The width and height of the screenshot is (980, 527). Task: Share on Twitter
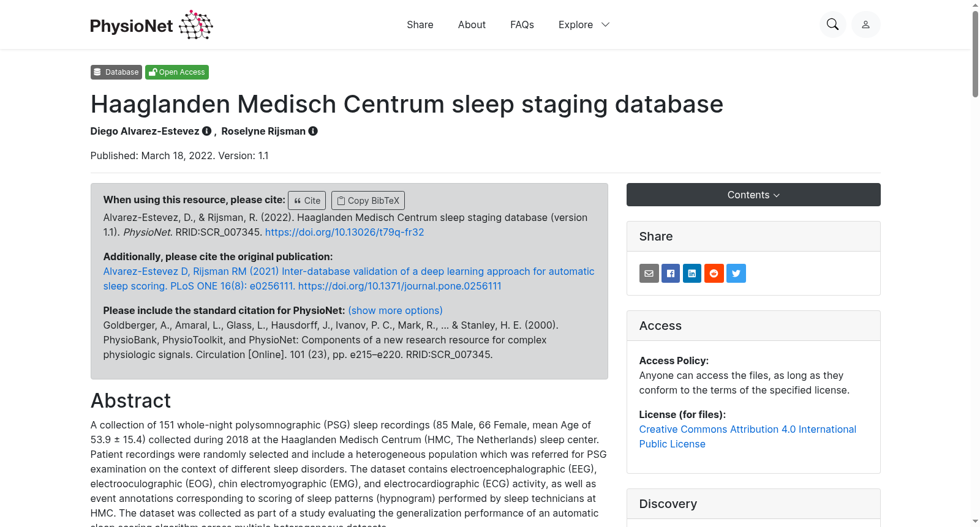(x=736, y=274)
